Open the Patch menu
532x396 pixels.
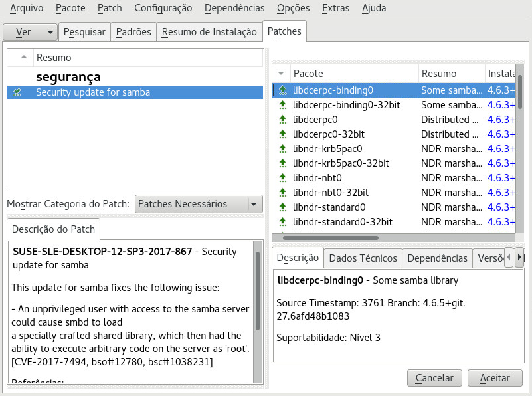coord(110,8)
